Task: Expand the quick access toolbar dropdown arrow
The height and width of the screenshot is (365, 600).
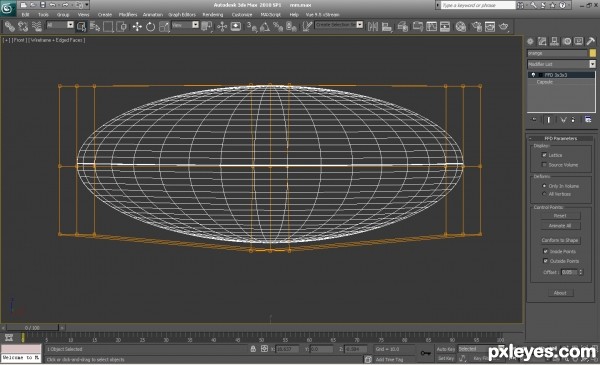Action: tap(87, 5)
